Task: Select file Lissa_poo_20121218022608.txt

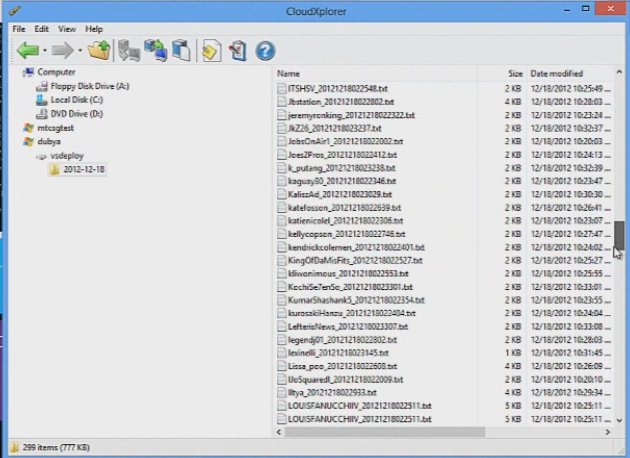Action: (x=342, y=366)
